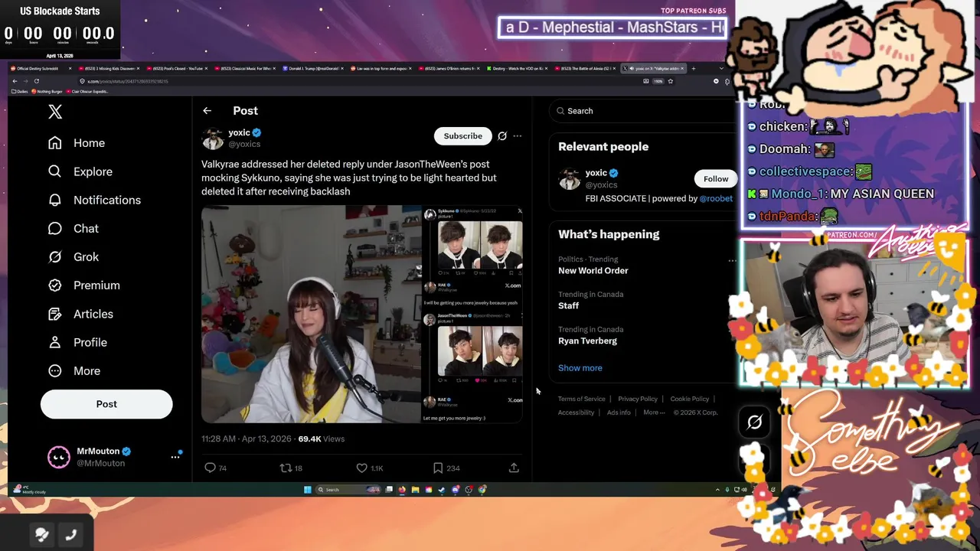
Task: Like the post showing 1.1K likes
Action: click(361, 468)
